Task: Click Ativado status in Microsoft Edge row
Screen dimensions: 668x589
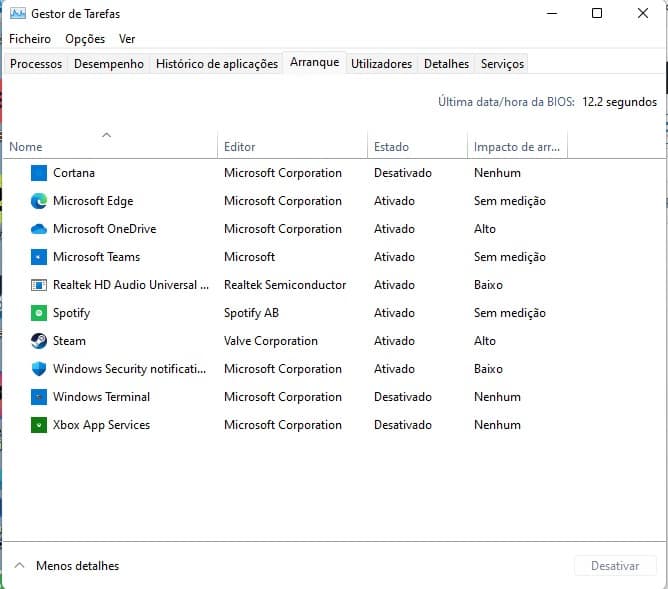Action: pos(394,201)
